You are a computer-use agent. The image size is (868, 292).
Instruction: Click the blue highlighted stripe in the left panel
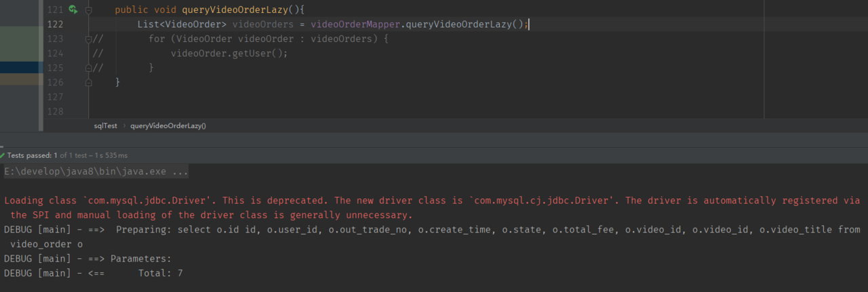[22, 67]
